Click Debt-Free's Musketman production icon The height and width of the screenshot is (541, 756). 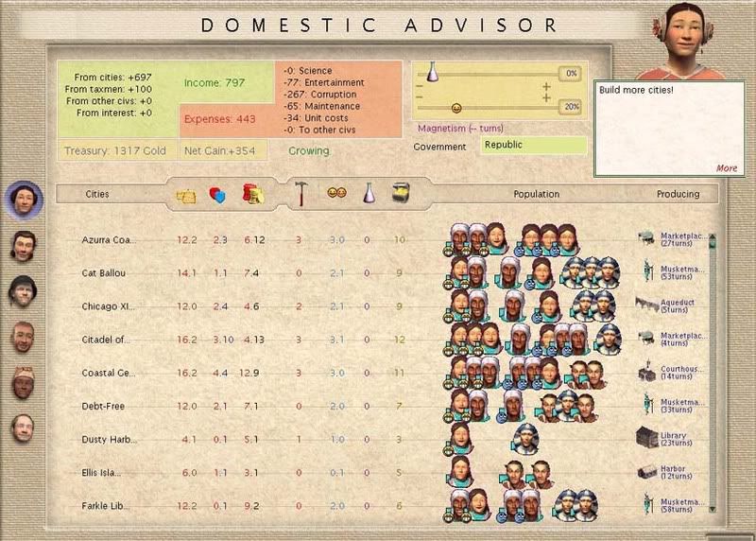point(647,404)
